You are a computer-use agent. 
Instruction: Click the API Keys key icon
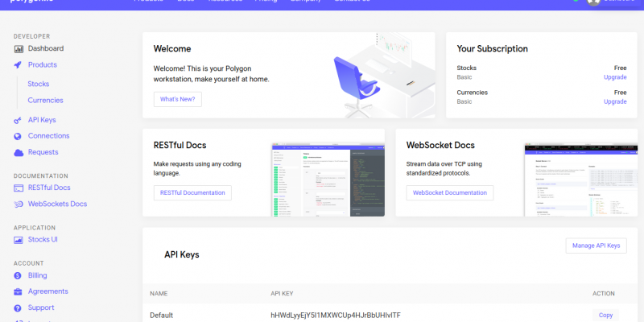[18, 120]
